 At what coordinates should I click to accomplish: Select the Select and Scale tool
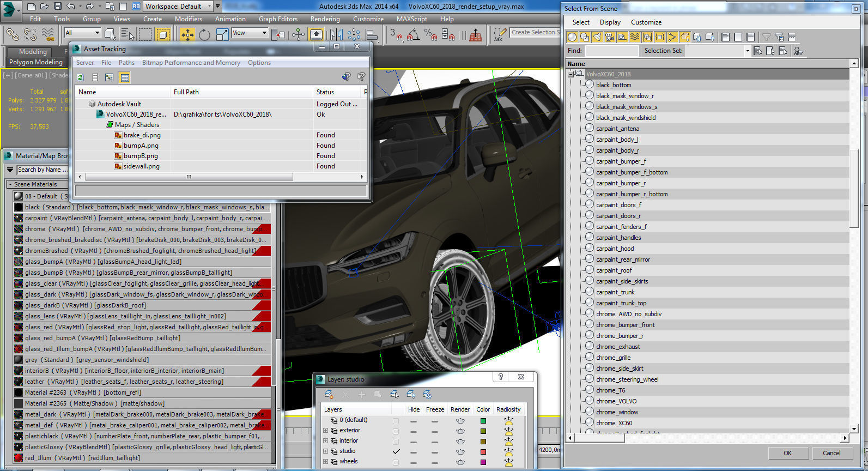[x=222, y=35]
